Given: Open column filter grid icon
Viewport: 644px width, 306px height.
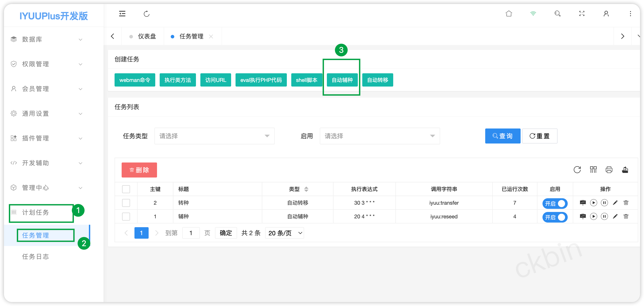Looking at the screenshot, I should pyautogui.click(x=593, y=170).
